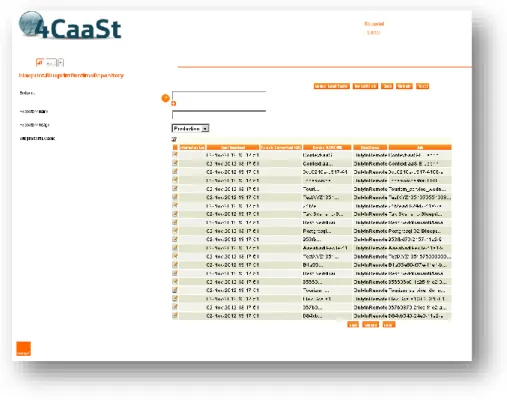Focus the first text input field
Image resolution: width=507 pixels, height=400 pixels.
(x=219, y=95)
